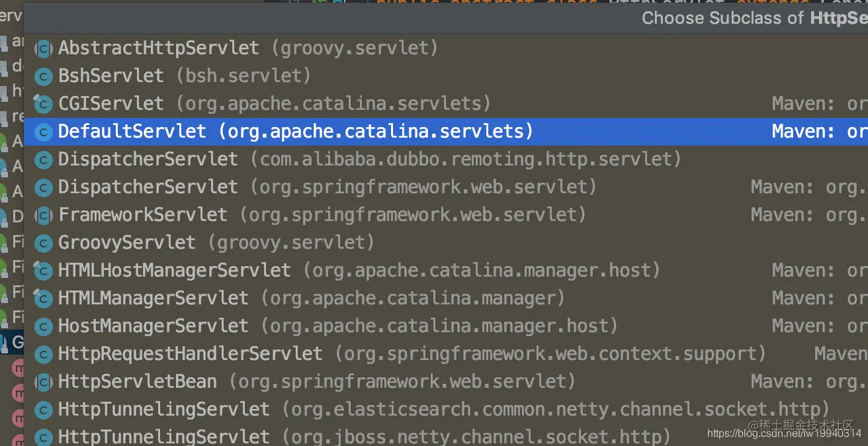Click the Maven label on the HTMLManagerServlet row
This screenshot has width=868, height=446.
tap(820, 298)
